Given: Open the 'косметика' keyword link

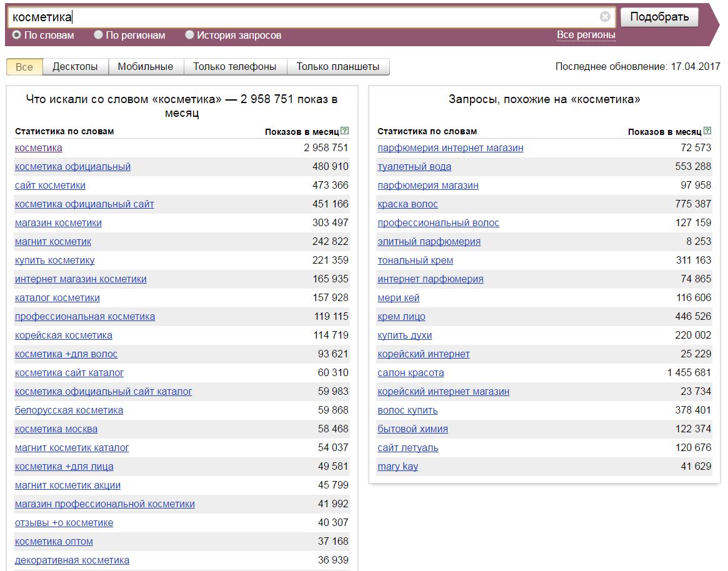Looking at the screenshot, I should click(39, 148).
